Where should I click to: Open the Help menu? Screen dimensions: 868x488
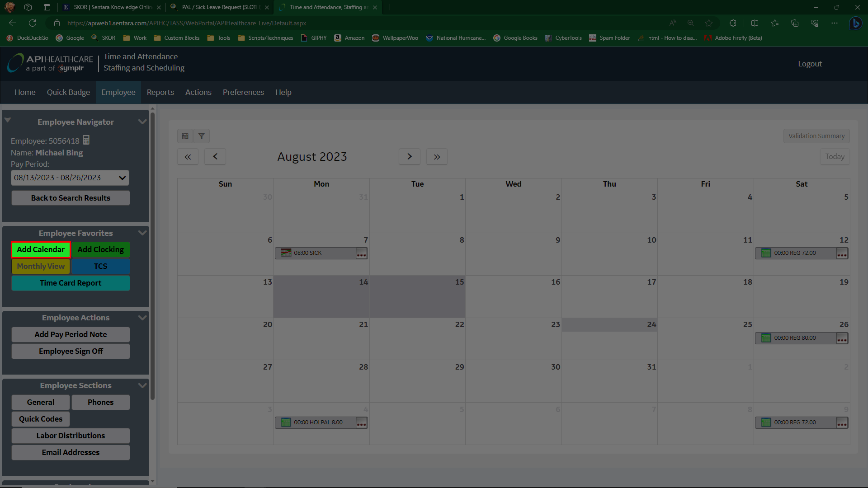pyautogui.click(x=283, y=92)
